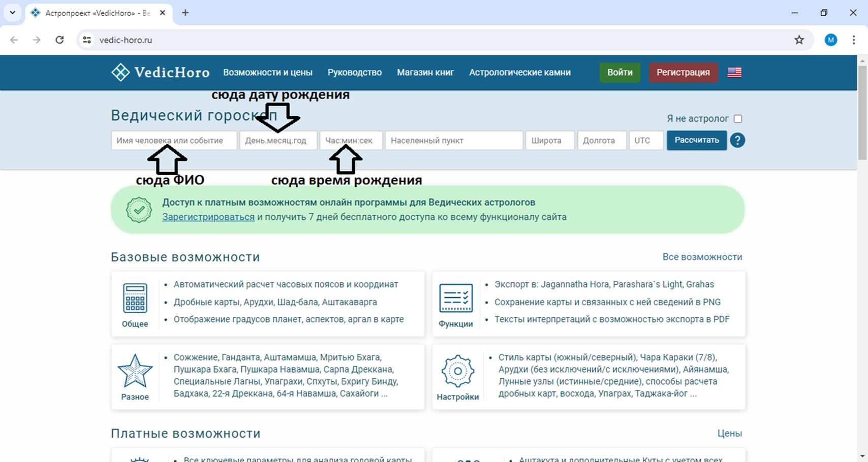868x462 pixels.
Task: Click the star icon labeled Разное
Action: [135, 371]
